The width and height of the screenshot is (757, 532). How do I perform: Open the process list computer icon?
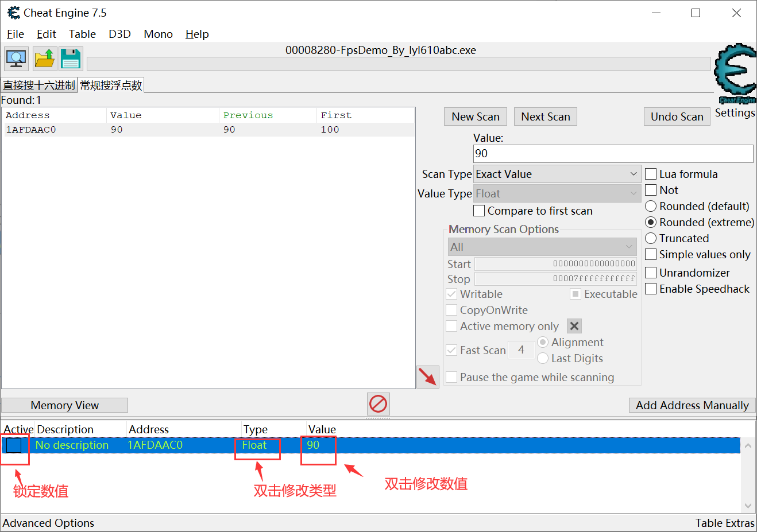click(x=16, y=59)
